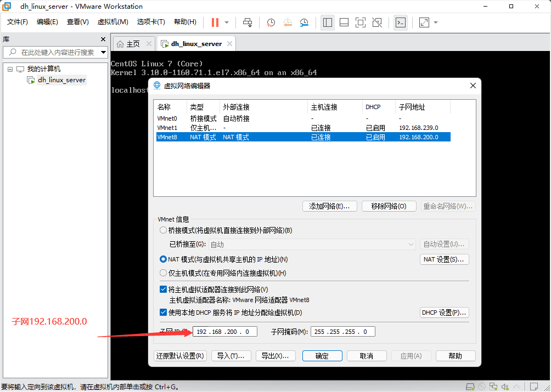551x392 pixels.
Task: Collapse the 我的计算机 tree node
Action: tap(10, 69)
